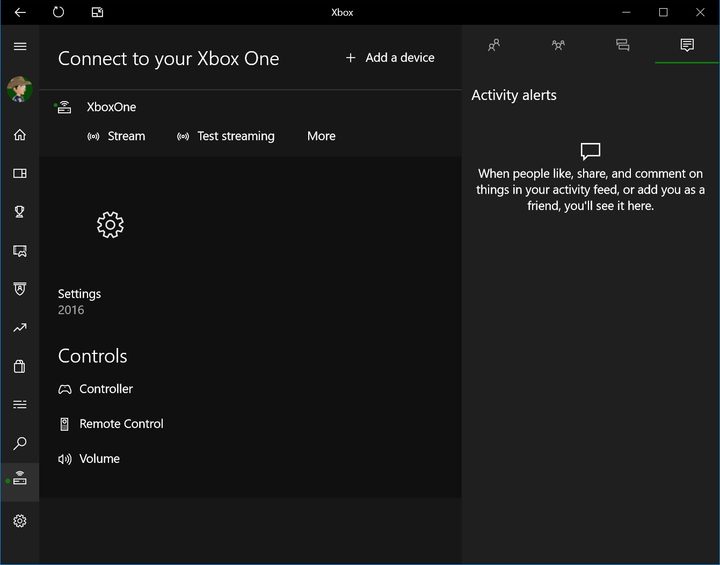Minimize the Xbox window

[626, 12]
